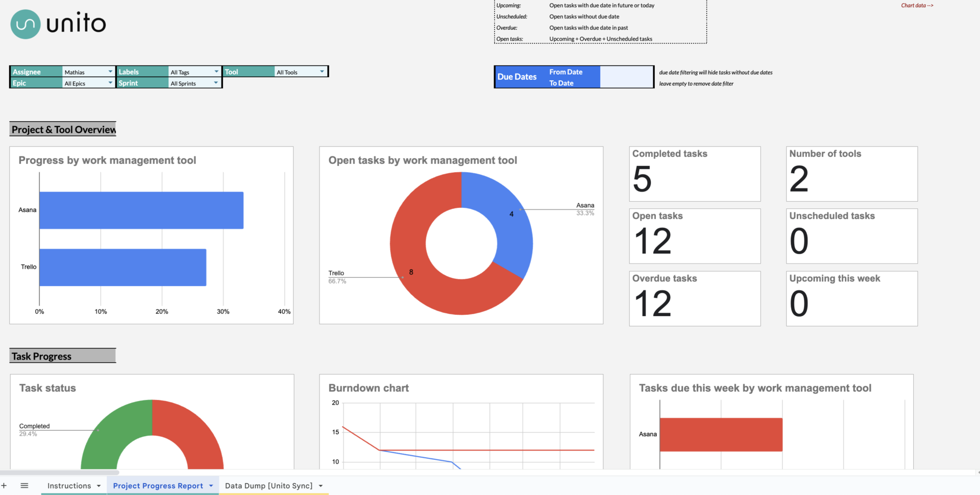
Task: Open the all sheets list hamburger icon
Action: (x=24, y=485)
